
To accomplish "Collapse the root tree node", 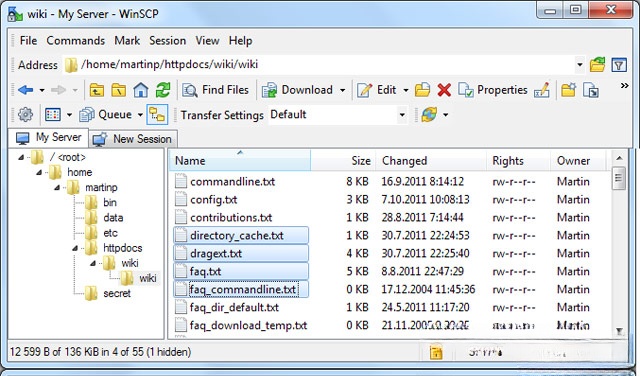I will pyautogui.click(x=21, y=157).
